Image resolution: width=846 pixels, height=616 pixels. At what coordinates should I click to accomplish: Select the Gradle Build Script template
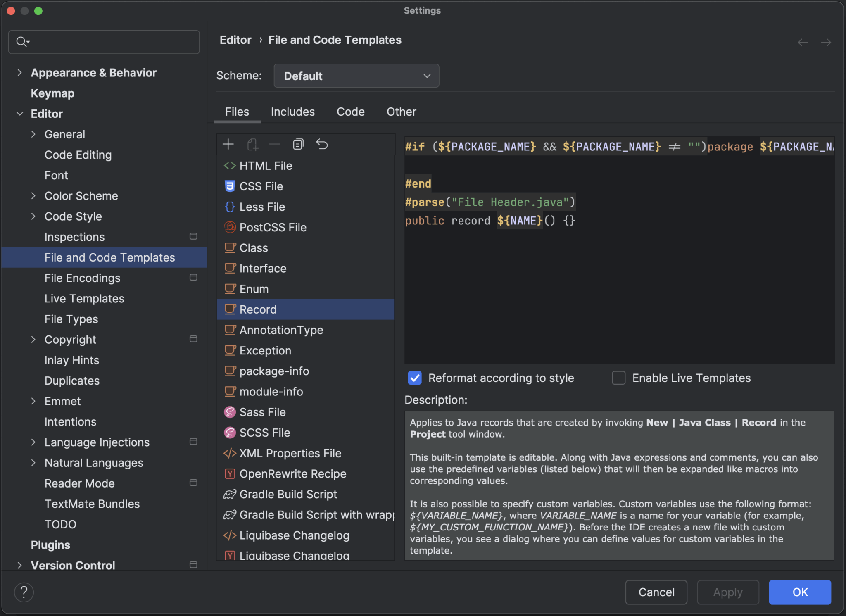[x=288, y=494]
